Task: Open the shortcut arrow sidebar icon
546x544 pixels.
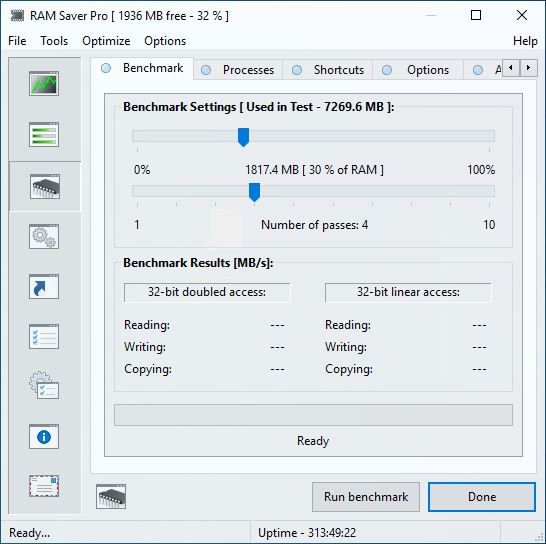Action: (x=44, y=287)
